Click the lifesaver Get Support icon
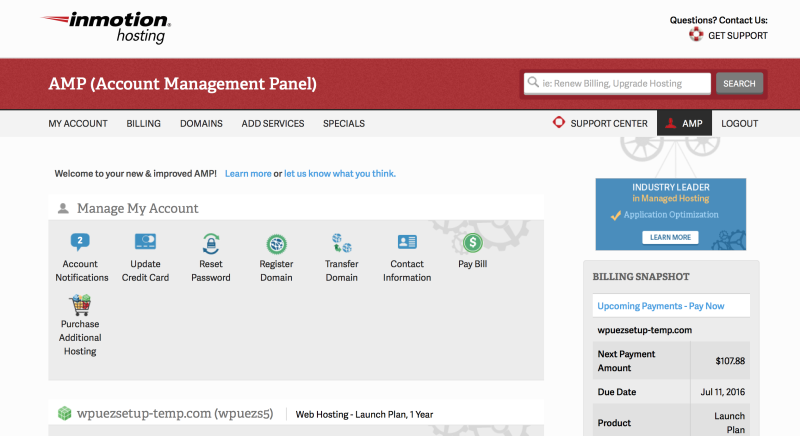800x436 pixels. pyautogui.click(x=696, y=35)
